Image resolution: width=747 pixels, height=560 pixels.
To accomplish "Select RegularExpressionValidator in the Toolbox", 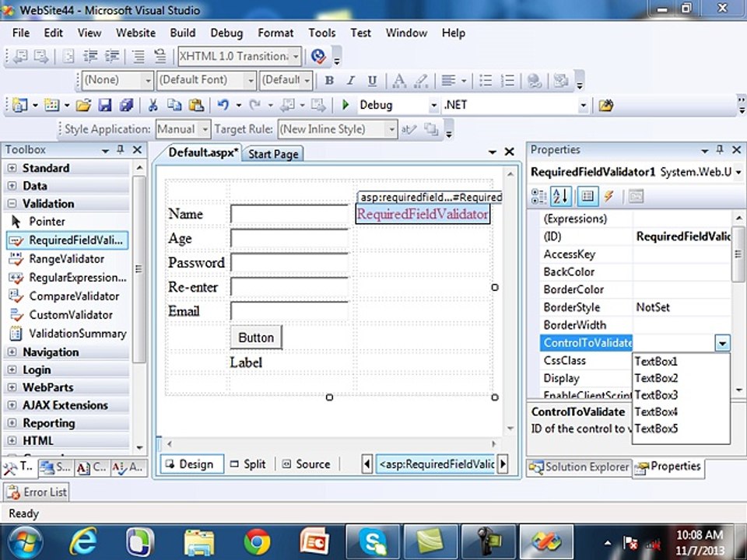I will click(x=68, y=278).
